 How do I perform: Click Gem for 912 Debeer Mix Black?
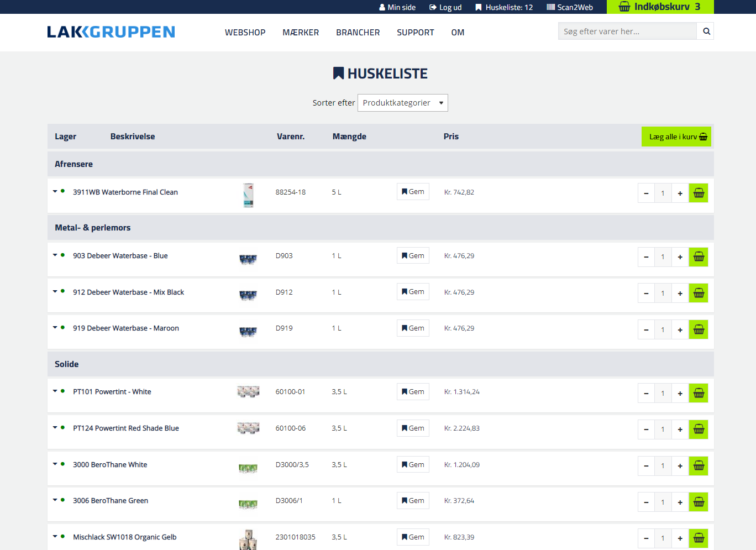pos(413,292)
